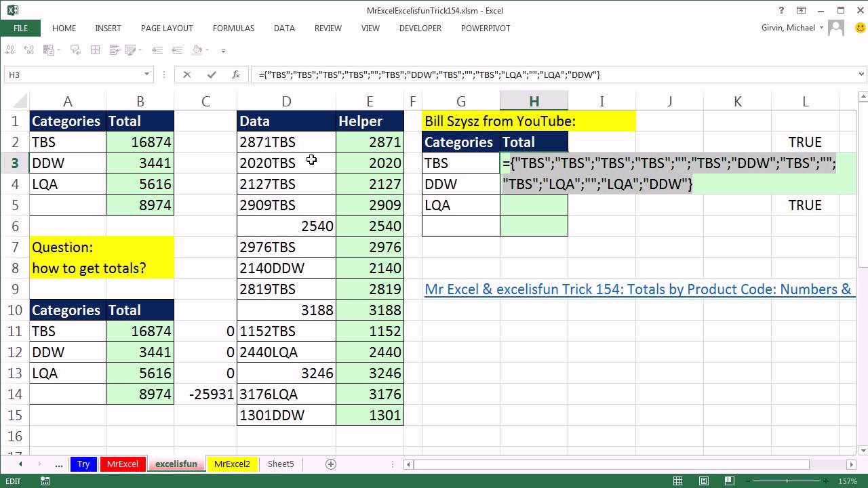Click the 157% zoom level
868x488 pixels.
pos(848,481)
